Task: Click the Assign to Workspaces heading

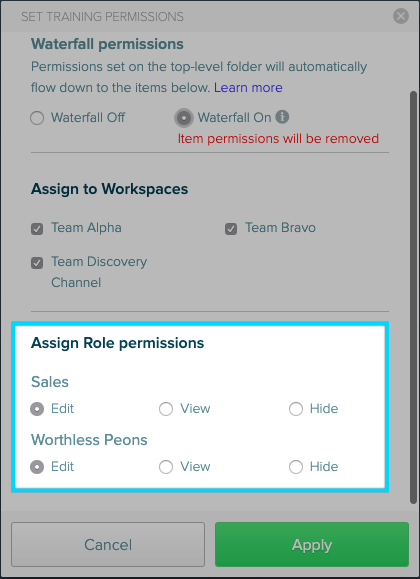Action: [109, 189]
